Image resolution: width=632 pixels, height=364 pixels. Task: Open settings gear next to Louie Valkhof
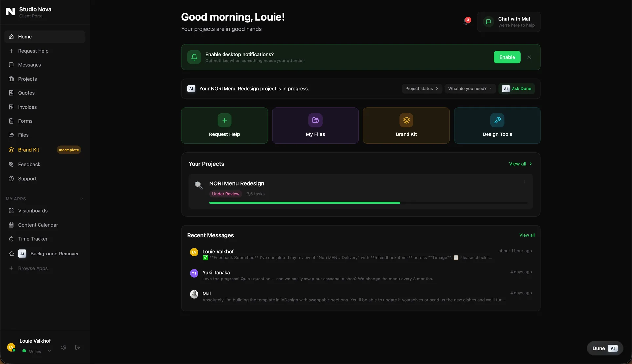[x=64, y=347]
